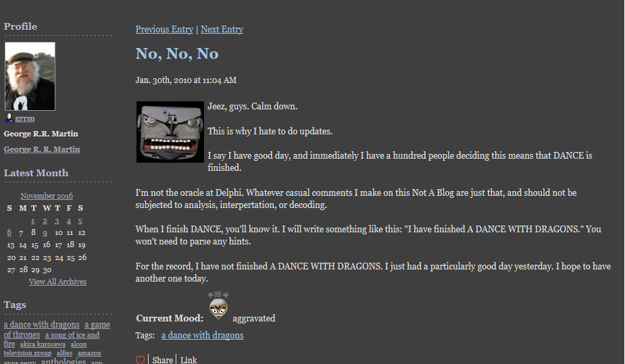
Task: Select calendar day 6 in November
Action: (9, 232)
